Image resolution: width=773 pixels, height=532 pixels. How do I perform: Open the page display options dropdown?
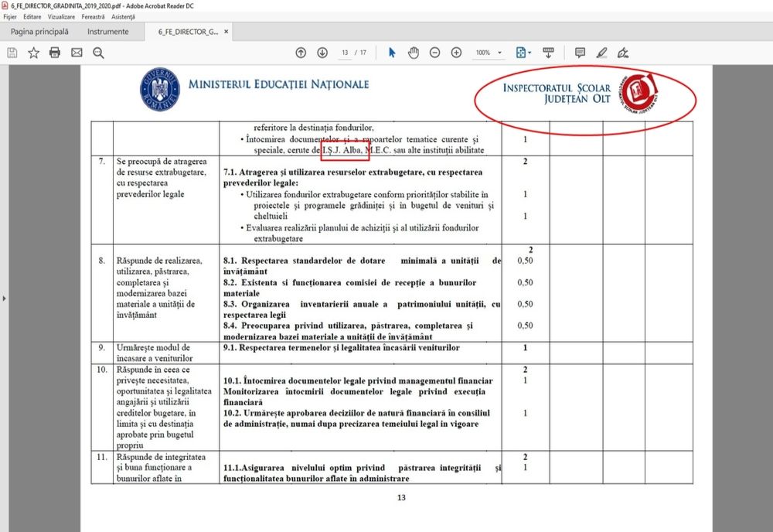point(530,53)
